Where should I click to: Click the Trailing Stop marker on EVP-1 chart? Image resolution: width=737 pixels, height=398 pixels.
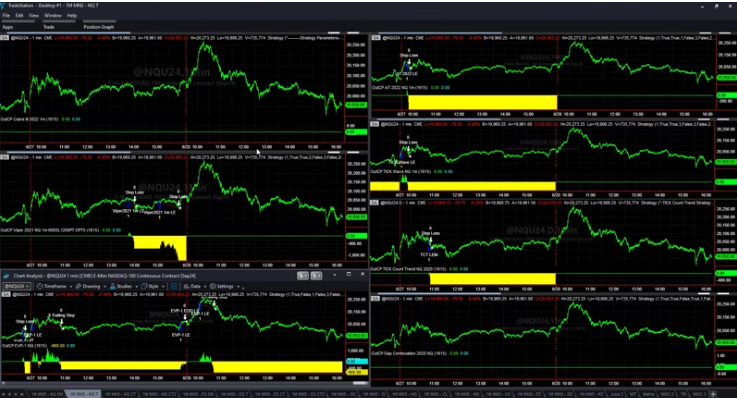62,315
